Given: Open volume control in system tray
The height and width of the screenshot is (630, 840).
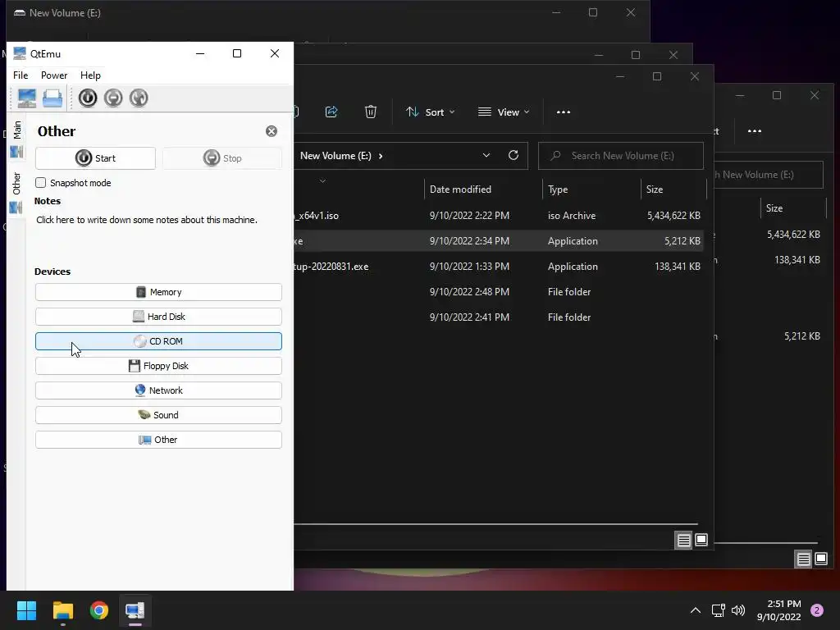Looking at the screenshot, I should (x=738, y=610).
